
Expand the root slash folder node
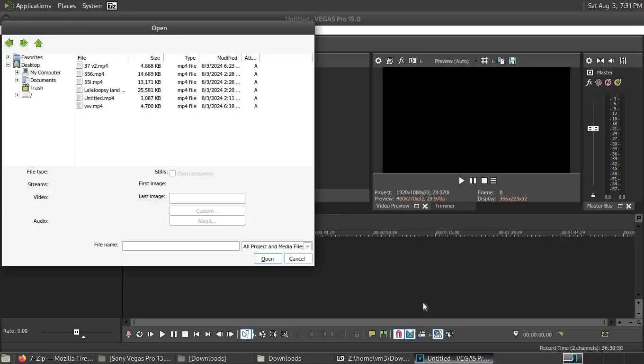18,95
